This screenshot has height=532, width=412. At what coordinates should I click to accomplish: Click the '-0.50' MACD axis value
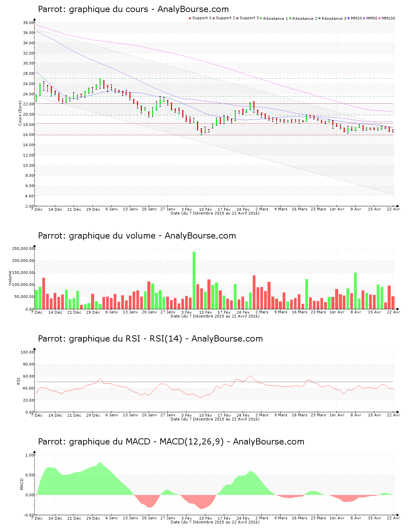click(x=29, y=515)
